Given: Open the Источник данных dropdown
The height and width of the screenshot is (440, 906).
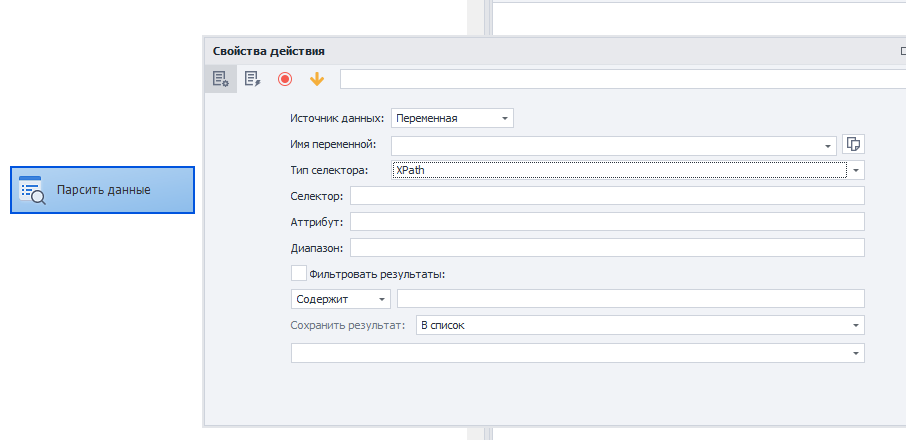Looking at the screenshot, I should tap(452, 118).
